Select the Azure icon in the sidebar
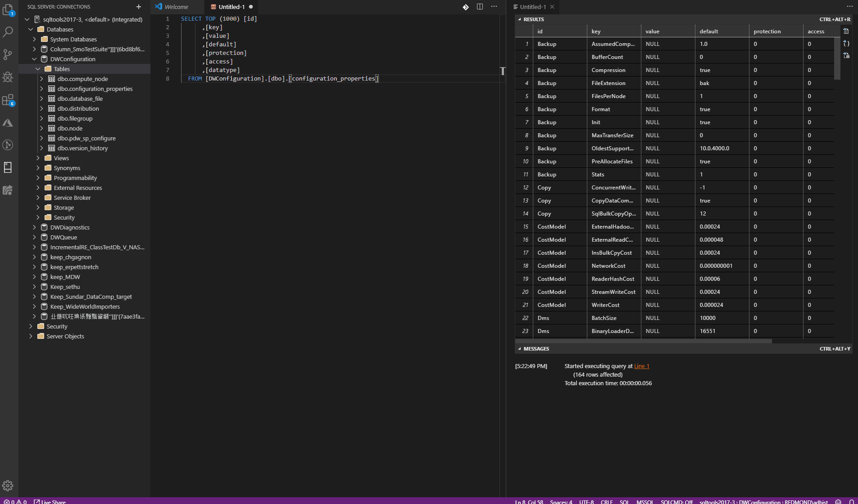Image resolution: width=858 pixels, height=504 pixels. [8, 122]
